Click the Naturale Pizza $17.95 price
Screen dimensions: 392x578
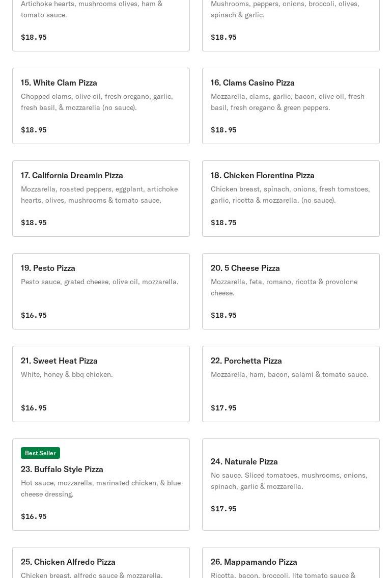click(x=223, y=509)
